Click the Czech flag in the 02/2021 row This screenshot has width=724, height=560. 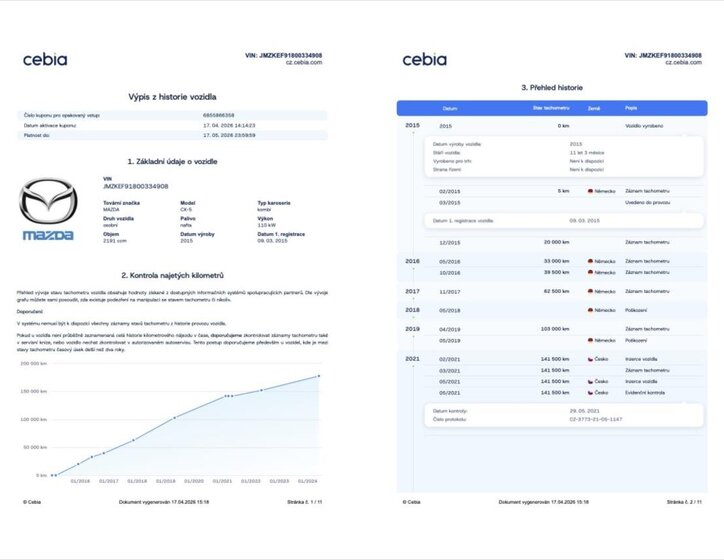point(591,358)
